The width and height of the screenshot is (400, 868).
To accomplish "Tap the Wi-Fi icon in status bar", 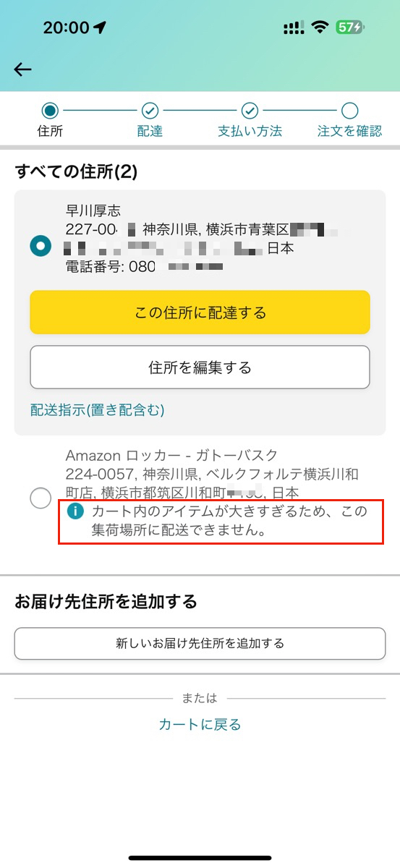I will pos(319,27).
